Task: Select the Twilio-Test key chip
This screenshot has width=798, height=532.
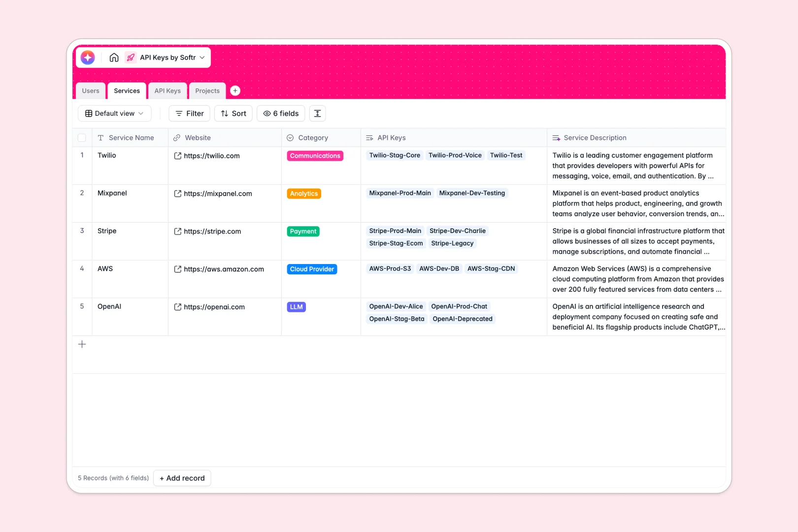Action: click(506, 155)
